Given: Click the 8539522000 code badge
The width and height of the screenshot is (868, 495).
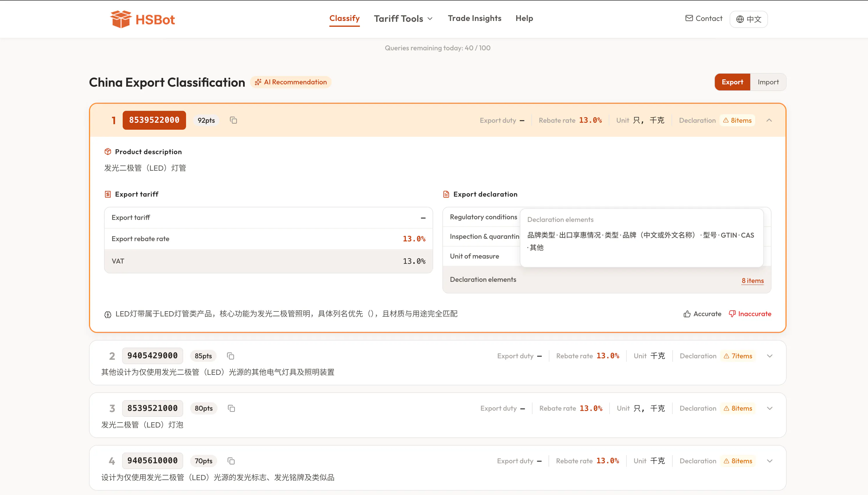Looking at the screenshot, I should 154,120.
